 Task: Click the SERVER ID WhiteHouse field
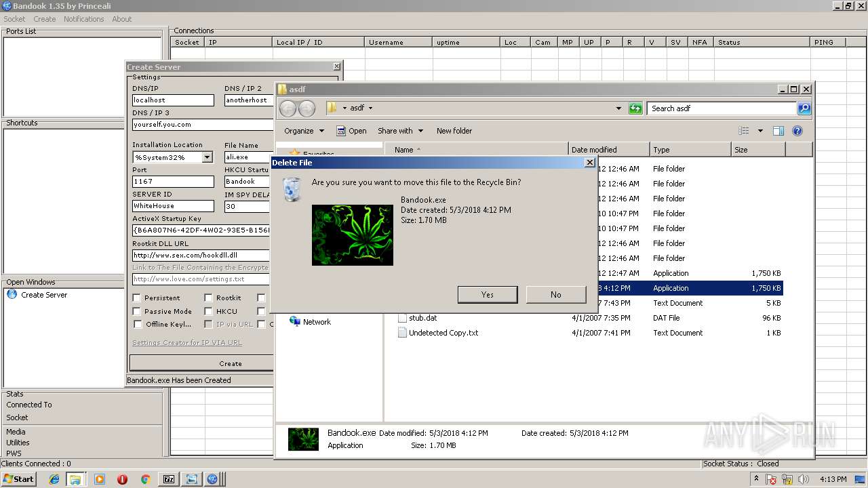pyautogui.click(x=173, y=206)
